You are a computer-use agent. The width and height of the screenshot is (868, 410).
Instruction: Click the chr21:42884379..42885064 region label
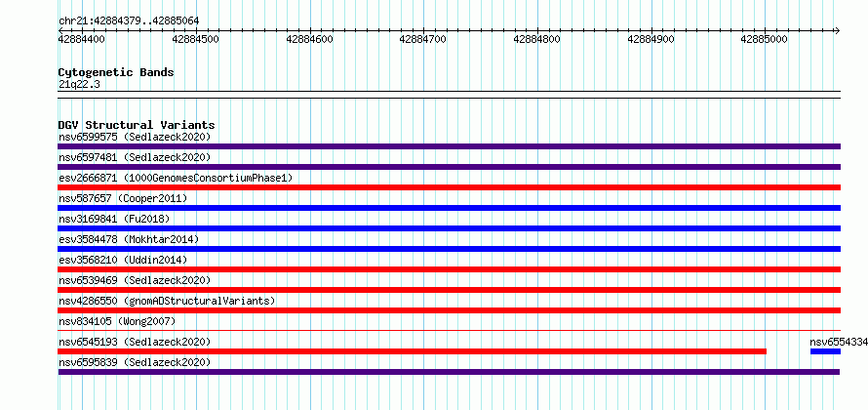(129, 20)
